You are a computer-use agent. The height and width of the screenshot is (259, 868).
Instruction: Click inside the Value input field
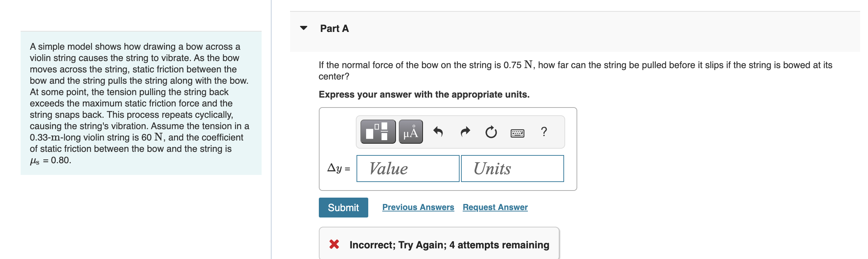click(407, 168)
